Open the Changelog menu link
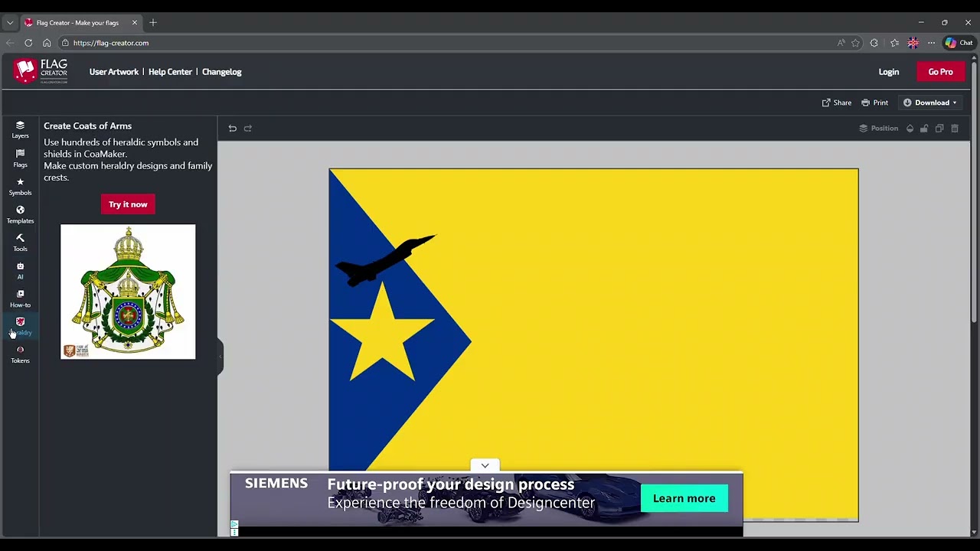980x551 pixels. click(221, 72)
